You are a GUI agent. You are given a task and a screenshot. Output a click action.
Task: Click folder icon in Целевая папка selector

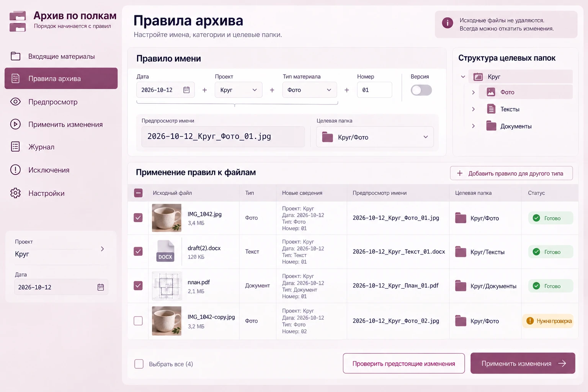point(328,137)
